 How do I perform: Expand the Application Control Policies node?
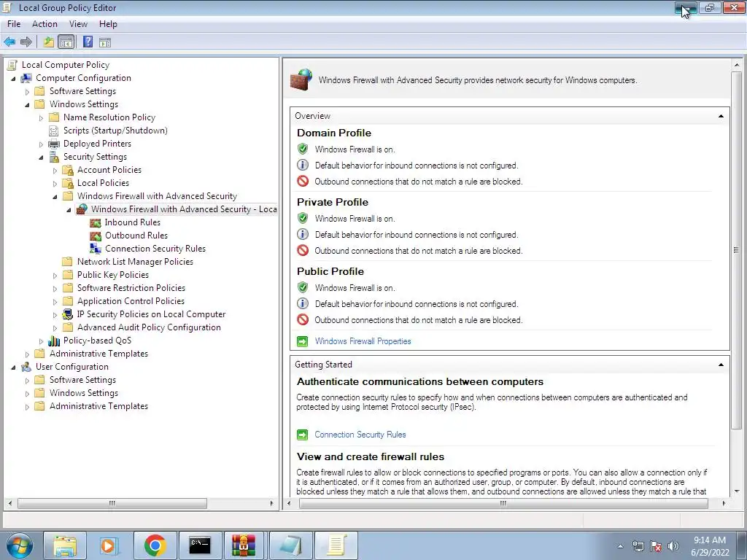click(x=55, y=301)
